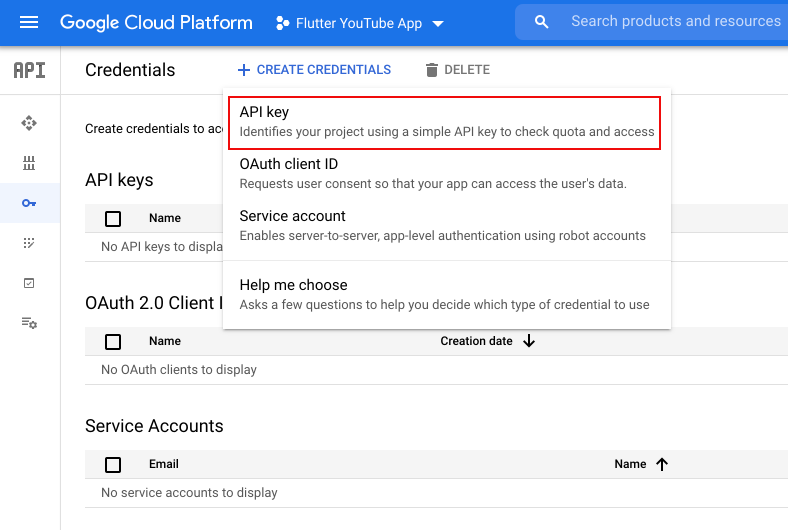The image size is (788, 530).
Task: Open Dashboard from the sidebar icon
Action: [29, 123]
